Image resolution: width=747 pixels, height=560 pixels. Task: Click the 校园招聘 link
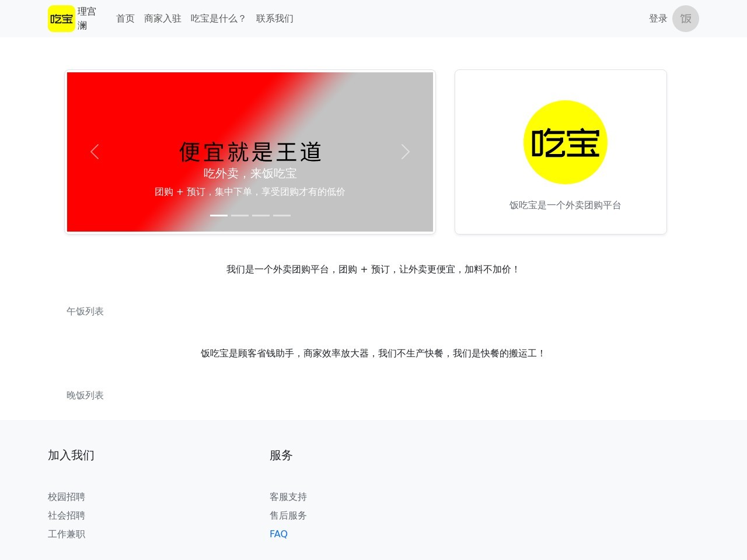tap(67, 496)
